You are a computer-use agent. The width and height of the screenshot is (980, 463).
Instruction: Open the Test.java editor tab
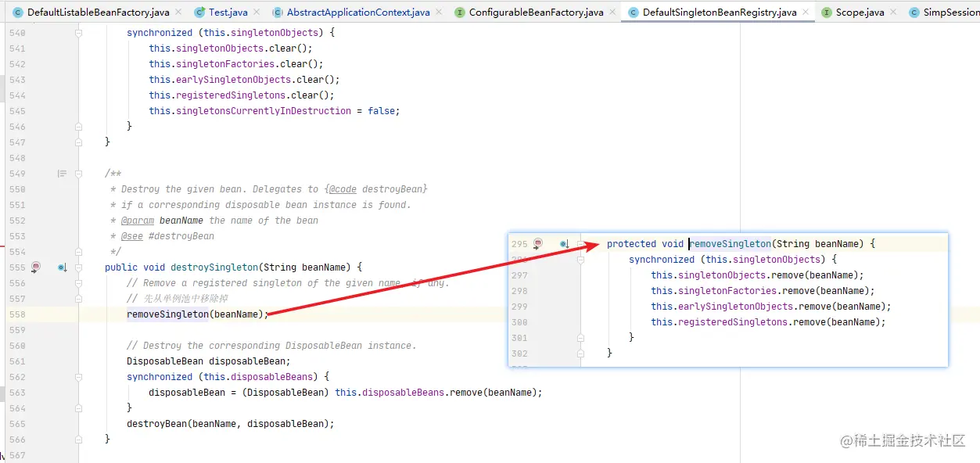pos(228,13)
